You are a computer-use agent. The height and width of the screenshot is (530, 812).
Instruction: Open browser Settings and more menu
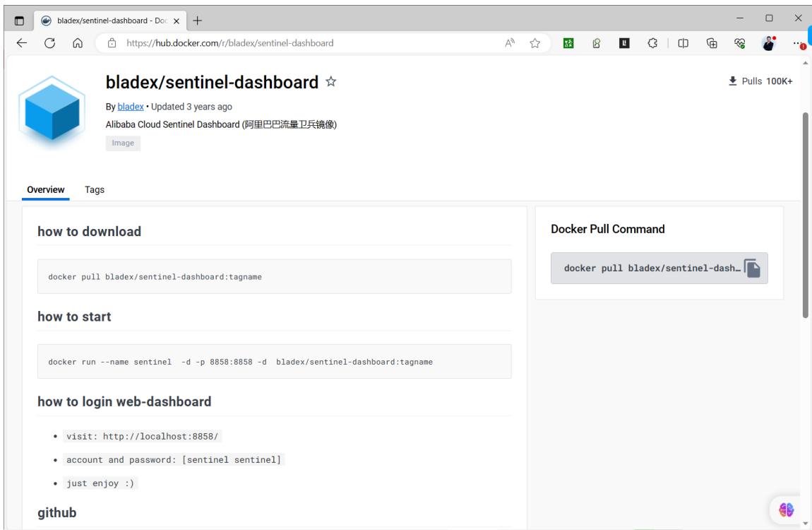click(799, 44)
